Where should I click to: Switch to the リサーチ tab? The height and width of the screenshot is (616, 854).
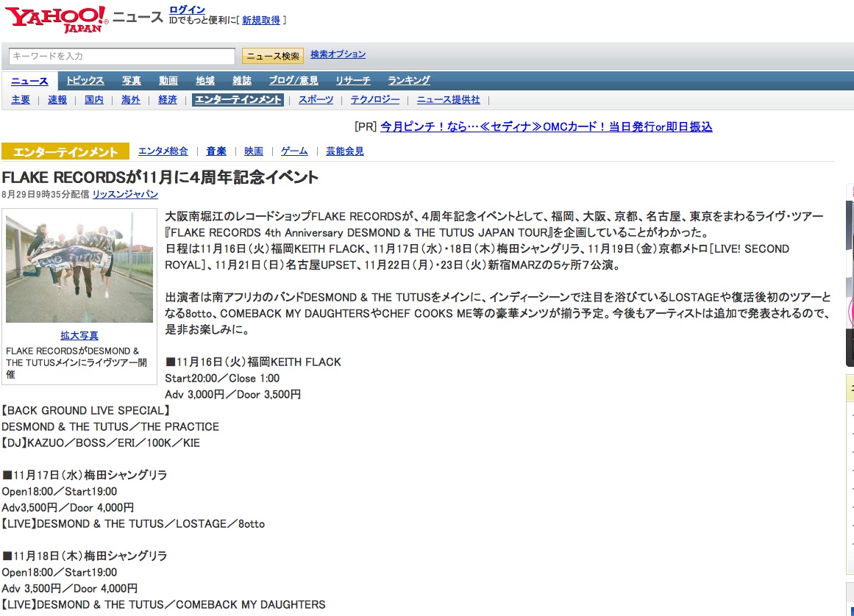pyautogui.click(x=353, y=81)
